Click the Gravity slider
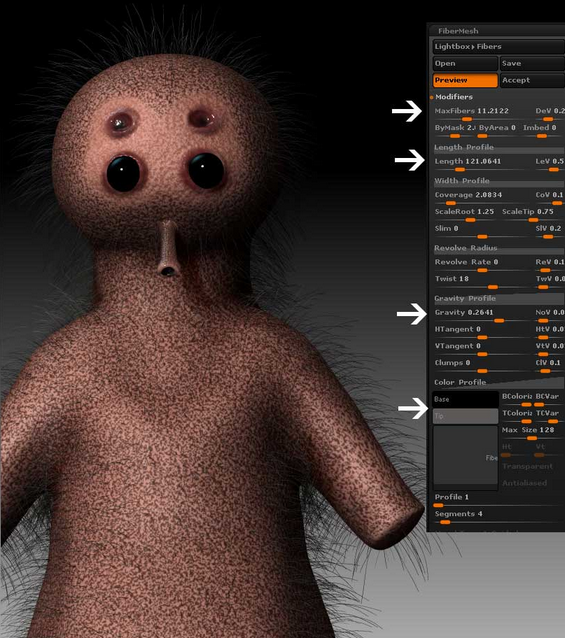Viewport: 565px width, 638px height. [481, 316]
